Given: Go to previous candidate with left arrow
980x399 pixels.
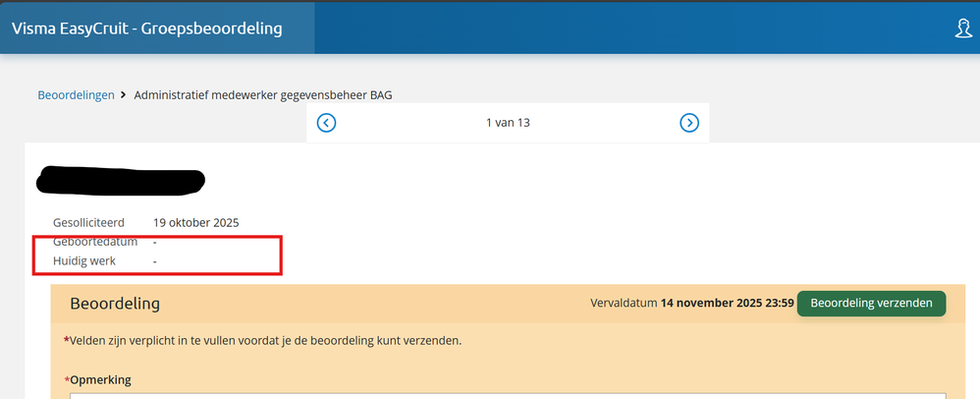Looking at the screenshot, I should [x=326, y=123].
